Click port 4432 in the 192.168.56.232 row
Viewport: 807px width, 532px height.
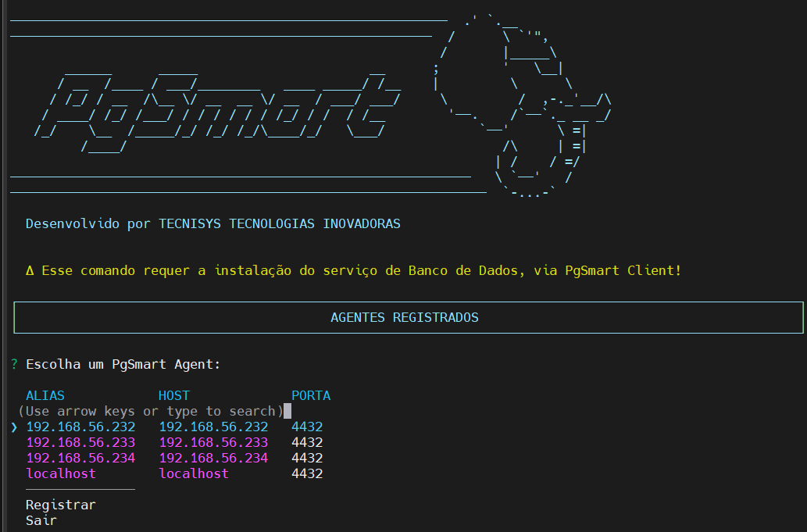click(307, 427)
